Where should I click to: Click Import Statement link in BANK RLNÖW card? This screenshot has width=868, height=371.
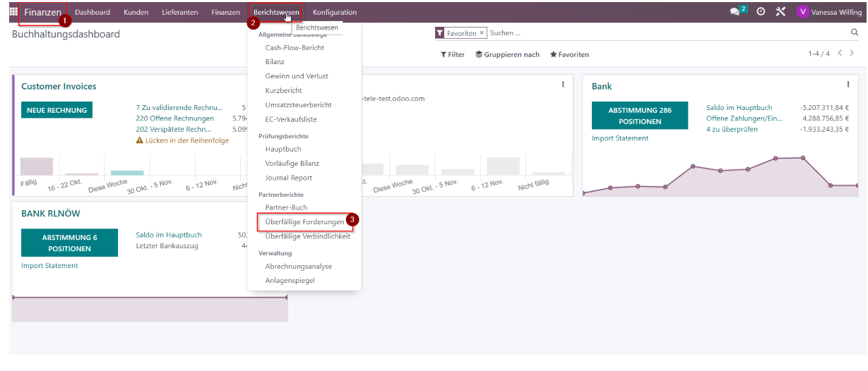point(49,266)
